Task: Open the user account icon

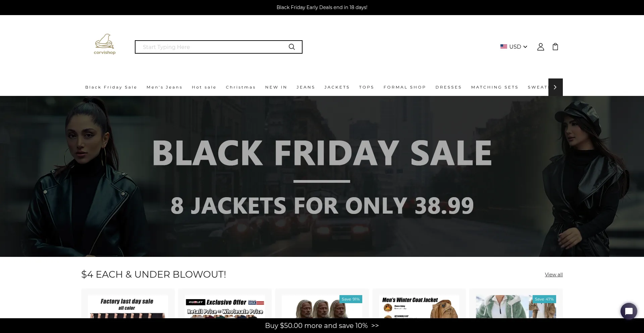Action: coord(540,47)
